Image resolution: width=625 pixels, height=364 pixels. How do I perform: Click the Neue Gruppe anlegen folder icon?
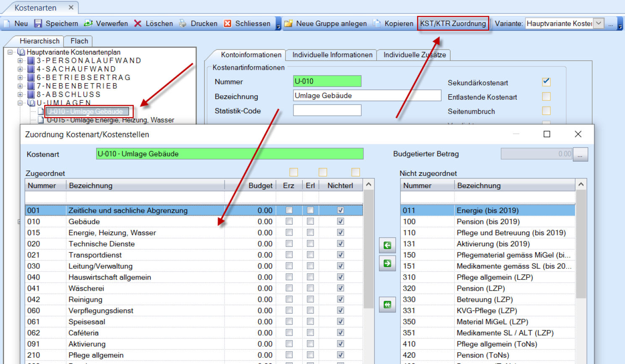[288, 24]
